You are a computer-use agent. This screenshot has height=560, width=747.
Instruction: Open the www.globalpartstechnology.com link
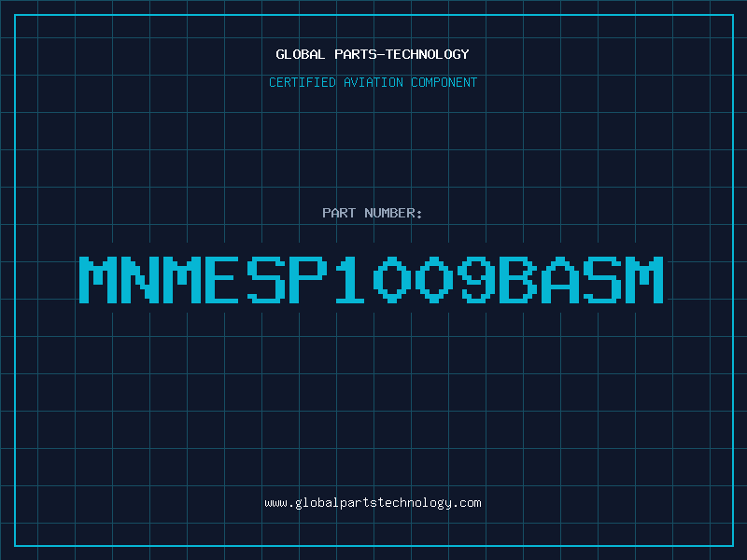click(x=373, y=503)
